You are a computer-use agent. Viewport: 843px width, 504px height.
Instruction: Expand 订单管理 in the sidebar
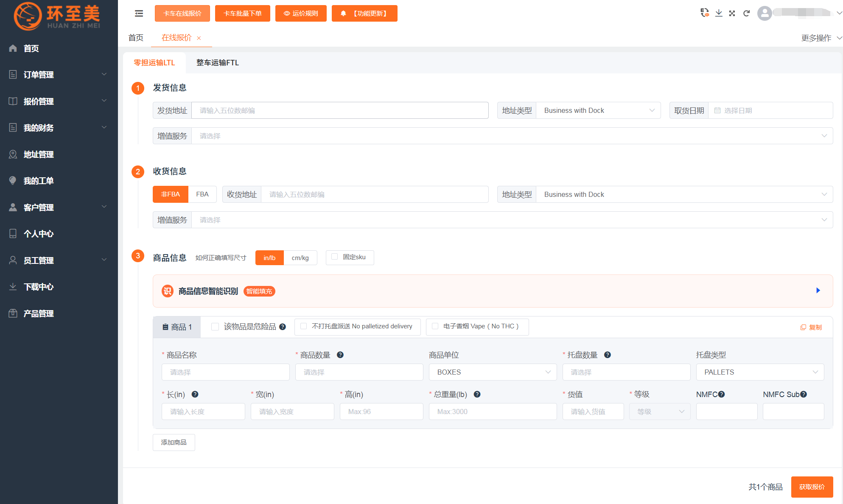pyautogui.click(x=59, y=75)
